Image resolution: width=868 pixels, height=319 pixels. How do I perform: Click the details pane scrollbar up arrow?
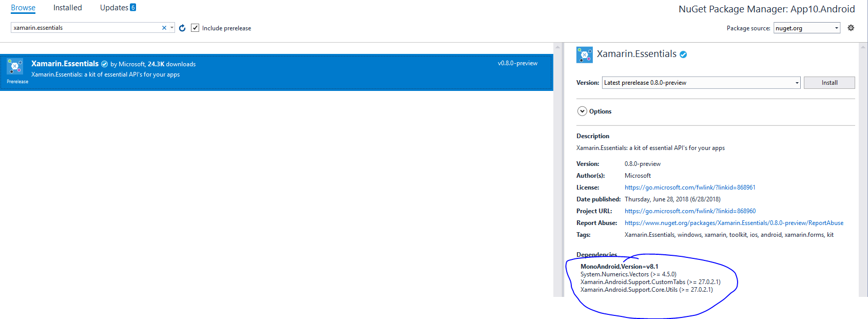click(x=863, y=47)
